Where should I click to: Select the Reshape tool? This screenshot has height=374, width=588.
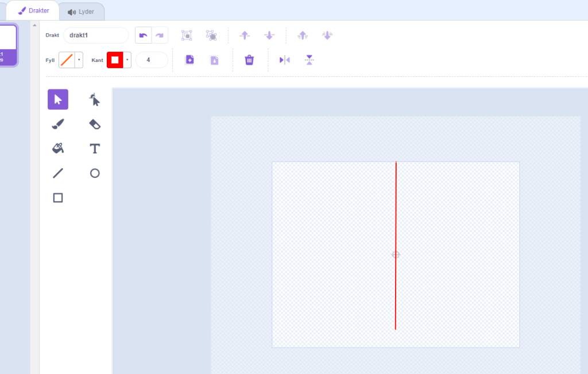click(95, 100)
